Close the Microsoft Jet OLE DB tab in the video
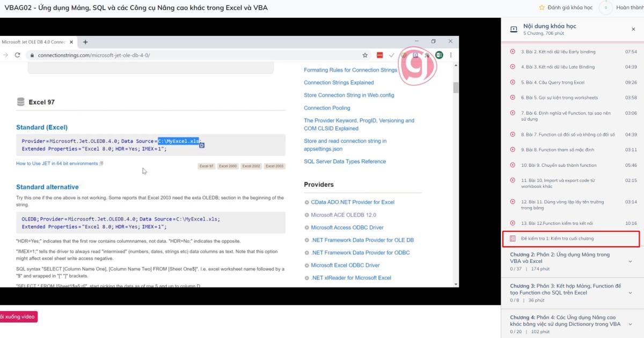644x338 pixels. (x=71, y=42)
